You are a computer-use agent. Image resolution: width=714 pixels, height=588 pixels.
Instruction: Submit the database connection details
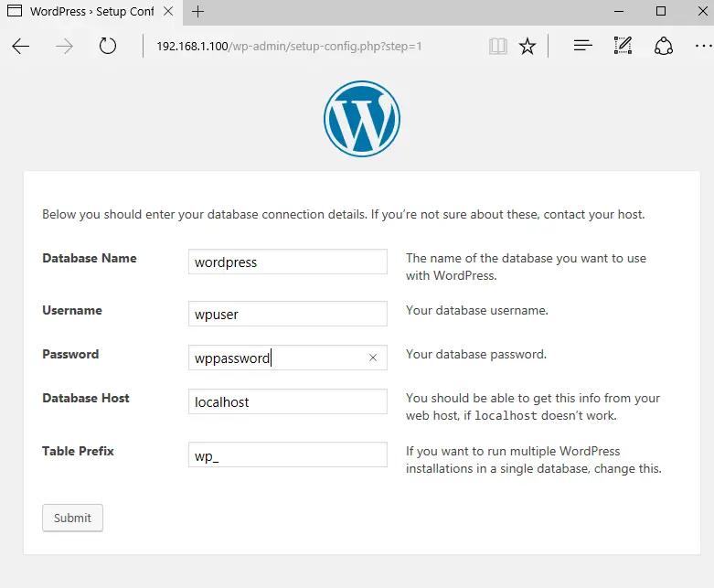72,518
